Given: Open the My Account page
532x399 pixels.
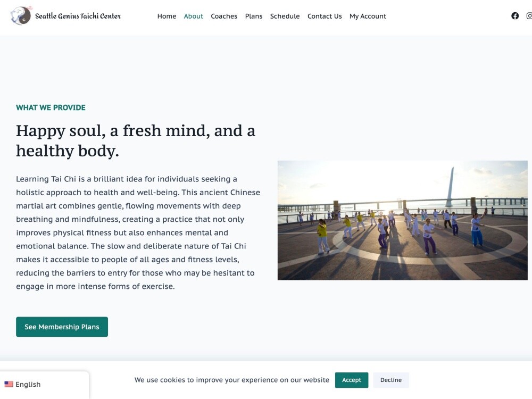Looking at the screenshot, I should (x=368, y=16).
